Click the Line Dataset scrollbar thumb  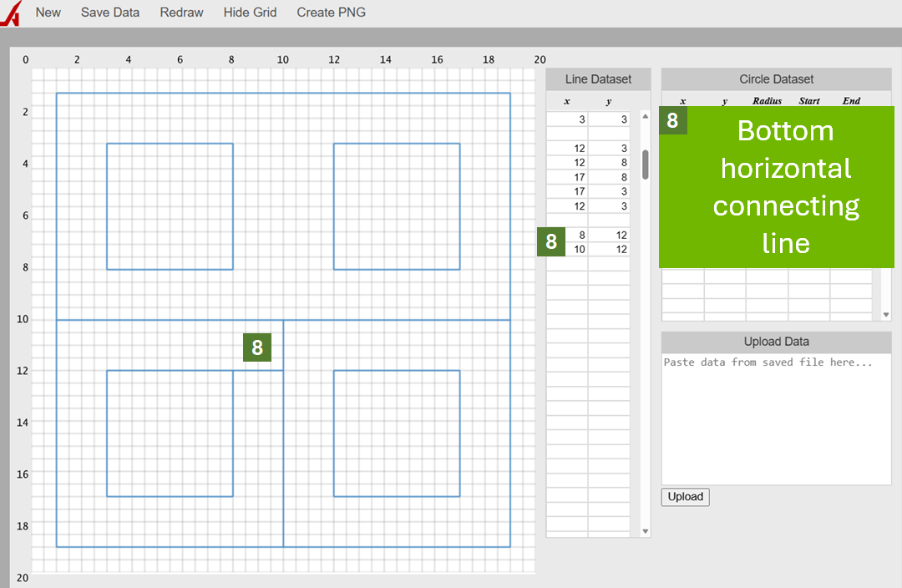645,165
